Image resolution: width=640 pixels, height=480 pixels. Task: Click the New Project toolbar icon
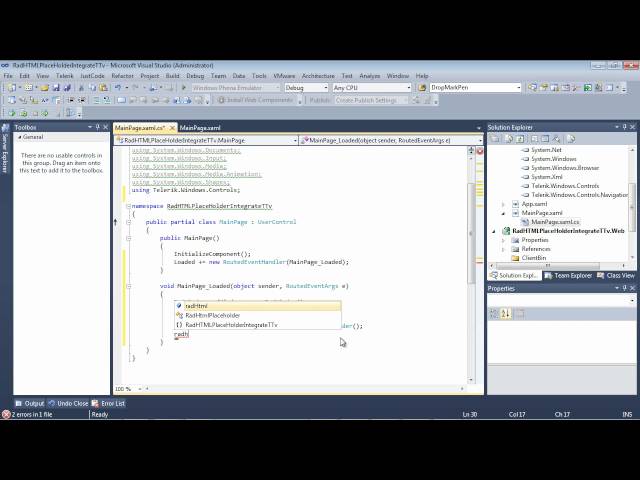(x=12, y=88)
